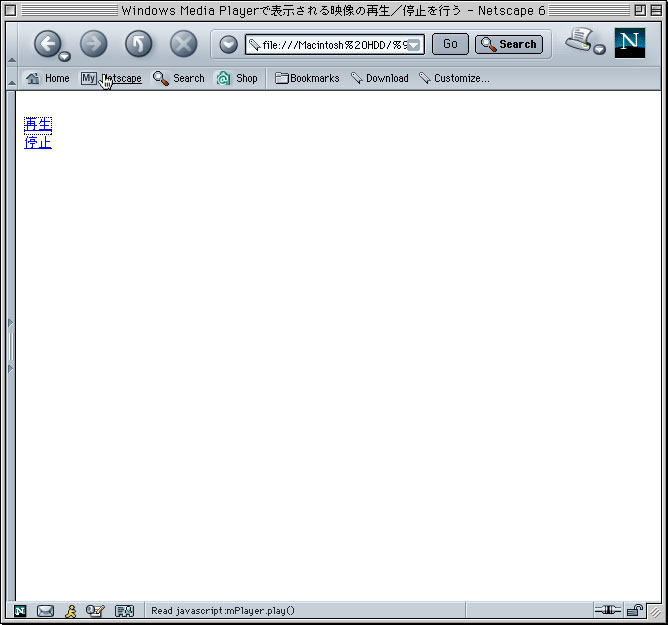Open the Shop toolbar link

237,78
